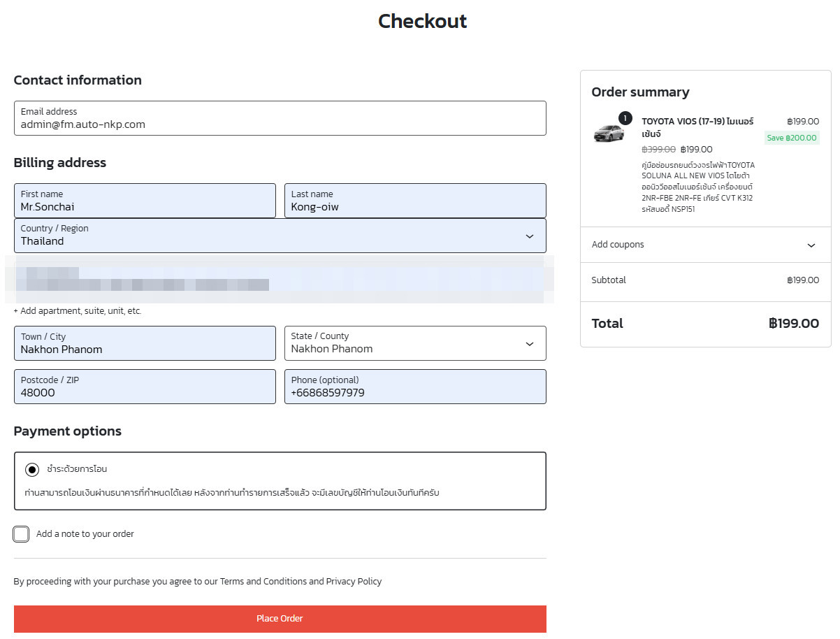The width and height of the screenshot is (840, 639).
Task: Click the Email address field
Action: coord(280,118)
